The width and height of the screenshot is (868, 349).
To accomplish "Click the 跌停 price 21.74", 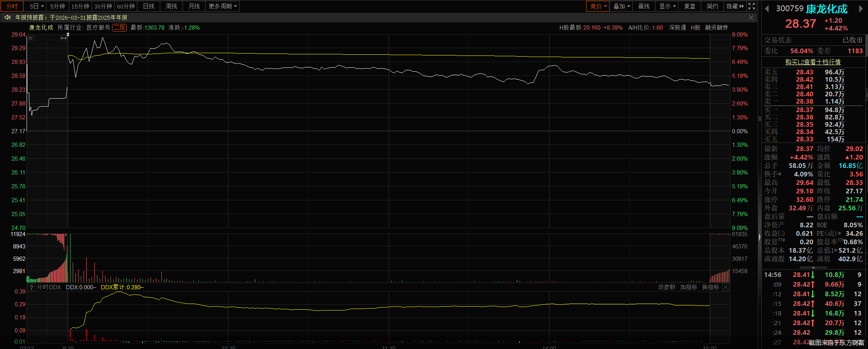I will 854,200.
